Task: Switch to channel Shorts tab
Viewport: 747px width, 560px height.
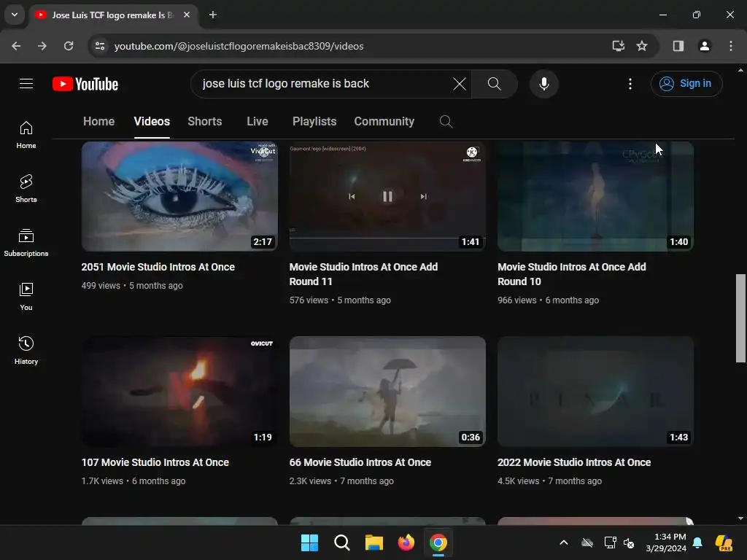Action: (205, 122)
